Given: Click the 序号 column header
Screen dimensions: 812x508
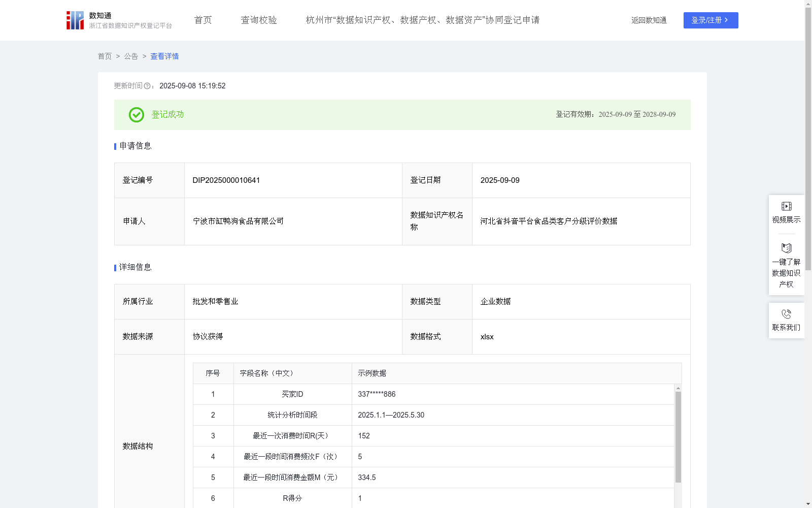Looking at the screenshot, I should (x=213, y=373).
